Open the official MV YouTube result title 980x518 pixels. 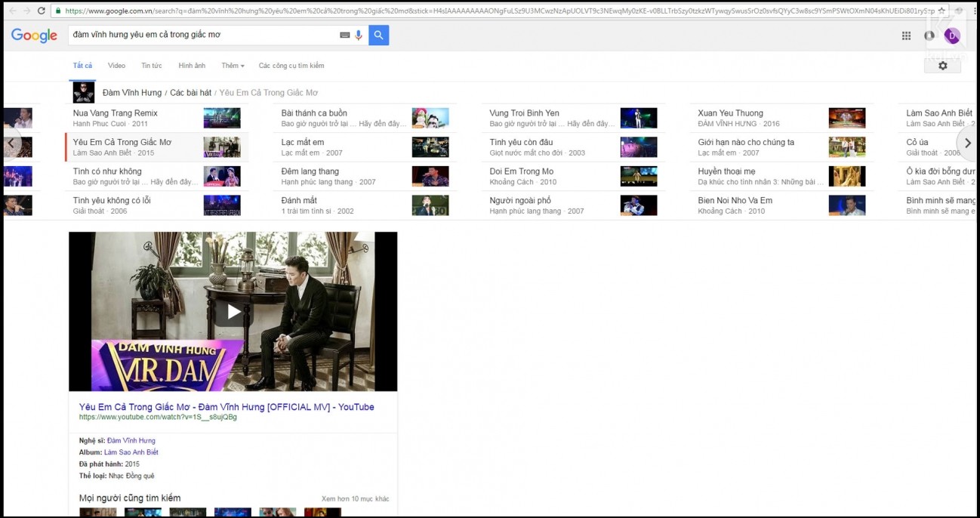tap(227, 407)
